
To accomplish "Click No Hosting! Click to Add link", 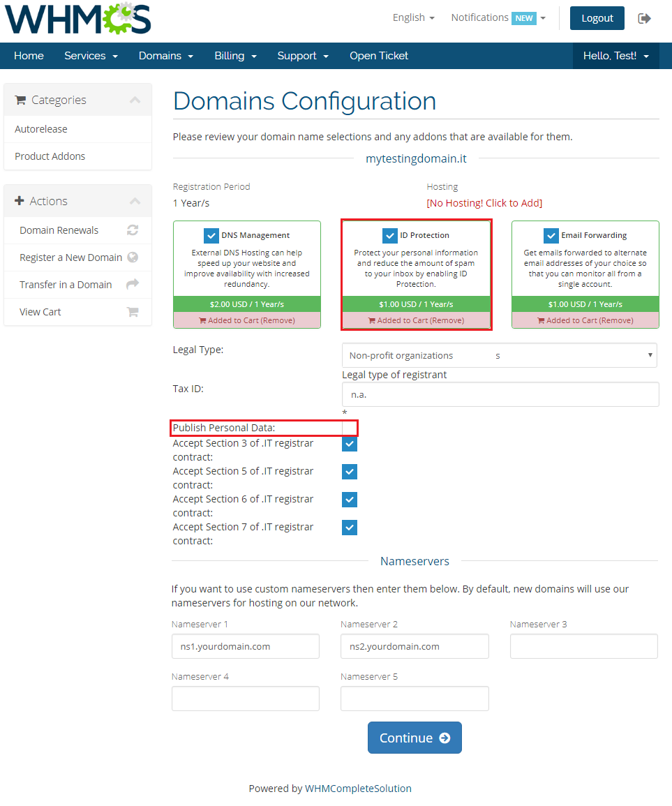I will point(484,203).
